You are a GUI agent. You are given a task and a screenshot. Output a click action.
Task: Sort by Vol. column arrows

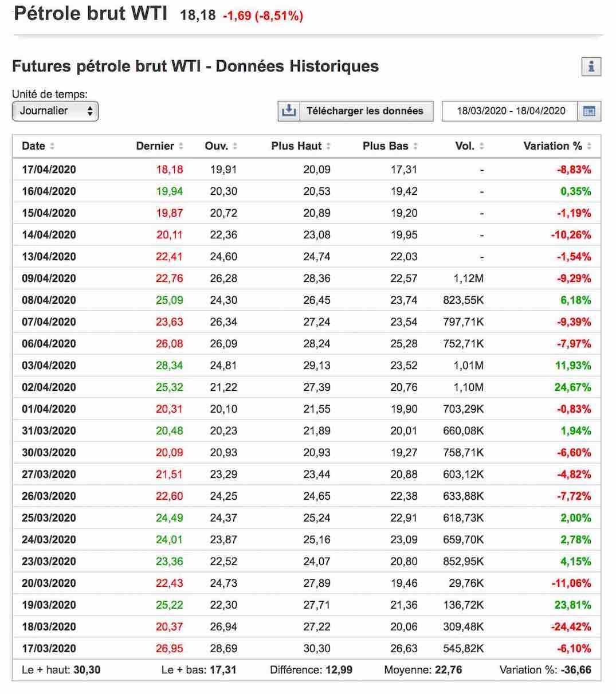pyautogui.click(x=482, y=146)
